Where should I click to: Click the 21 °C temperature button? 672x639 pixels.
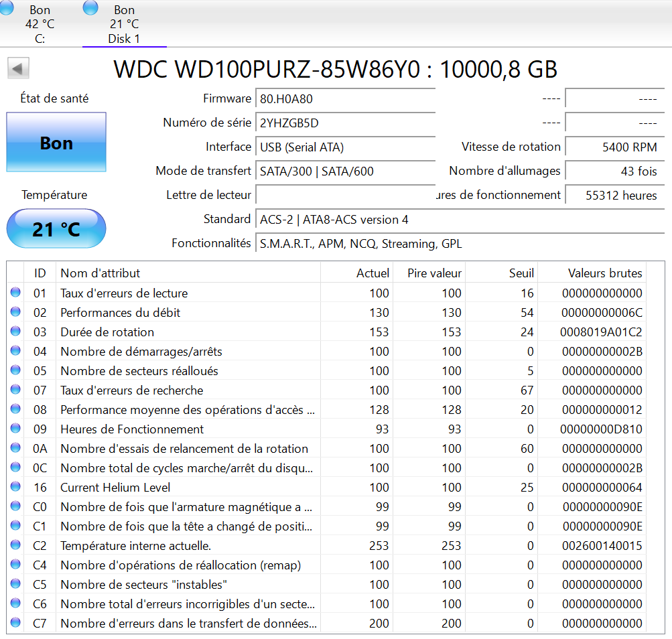click(56, 228)
